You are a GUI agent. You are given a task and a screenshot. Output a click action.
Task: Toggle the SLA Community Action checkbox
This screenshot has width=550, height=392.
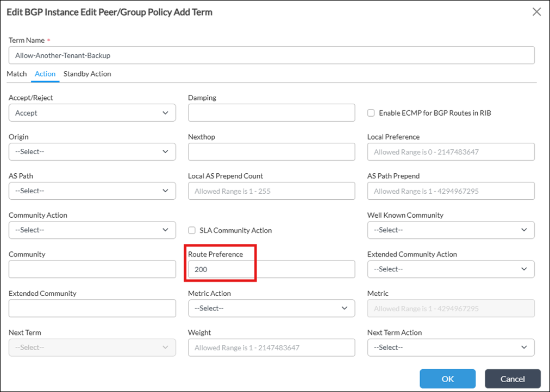tap(192, 230)
